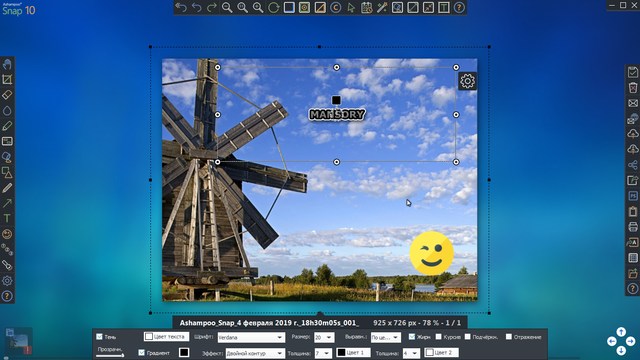
Task: Apply the magic wand effect tool
Action: pos(382,8)
